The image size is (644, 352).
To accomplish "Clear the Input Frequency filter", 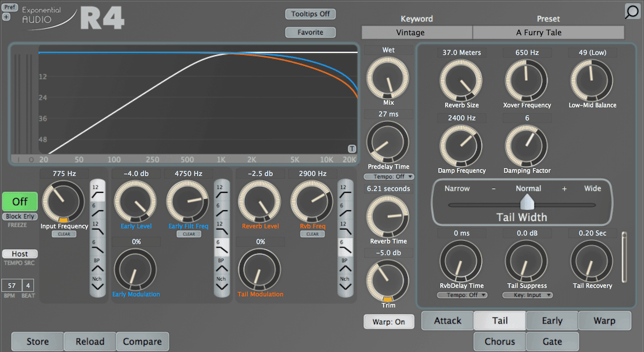I will click(x=64, y=234).
